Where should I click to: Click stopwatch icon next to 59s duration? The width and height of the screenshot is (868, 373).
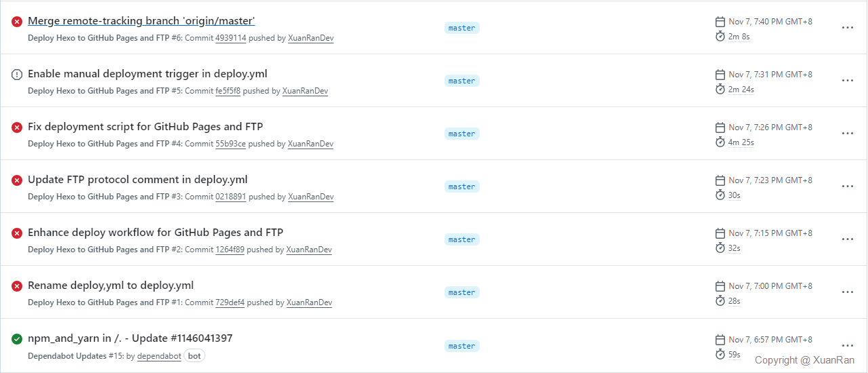[720, 354]
